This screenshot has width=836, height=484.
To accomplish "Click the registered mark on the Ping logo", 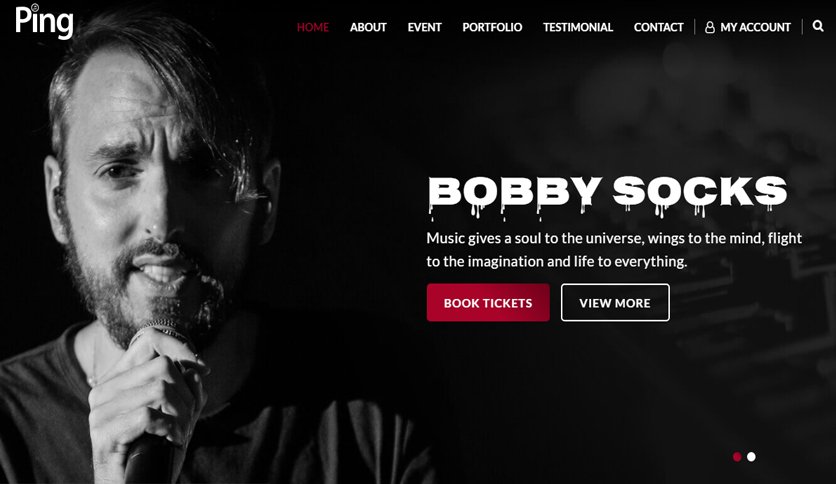I will (x=35, y=7).
